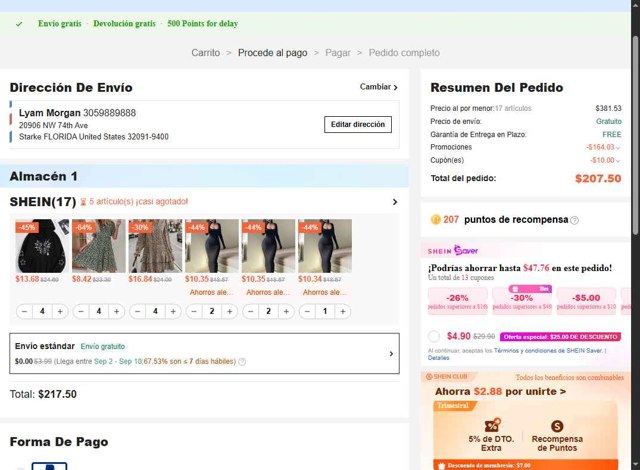Screen dimensions: 640x470
Task: Click the Gratuito shipping price value
Action: pos(609,121)
